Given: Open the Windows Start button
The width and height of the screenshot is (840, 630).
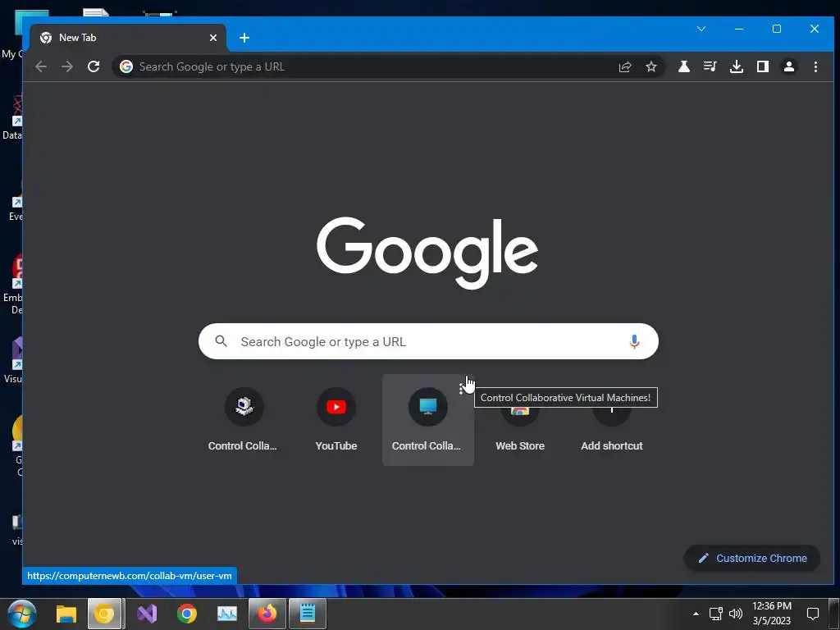Looking at the screenshot, I should [x=22, y=614].
